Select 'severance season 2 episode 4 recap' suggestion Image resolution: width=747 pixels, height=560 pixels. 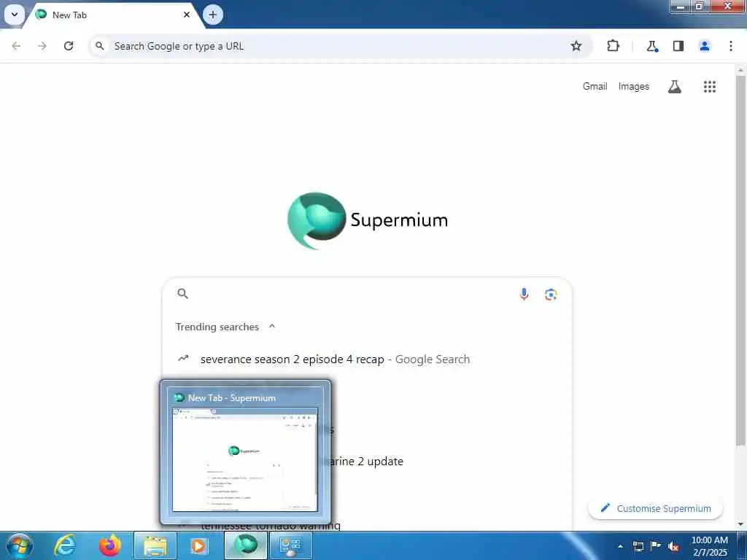(367, 359)
